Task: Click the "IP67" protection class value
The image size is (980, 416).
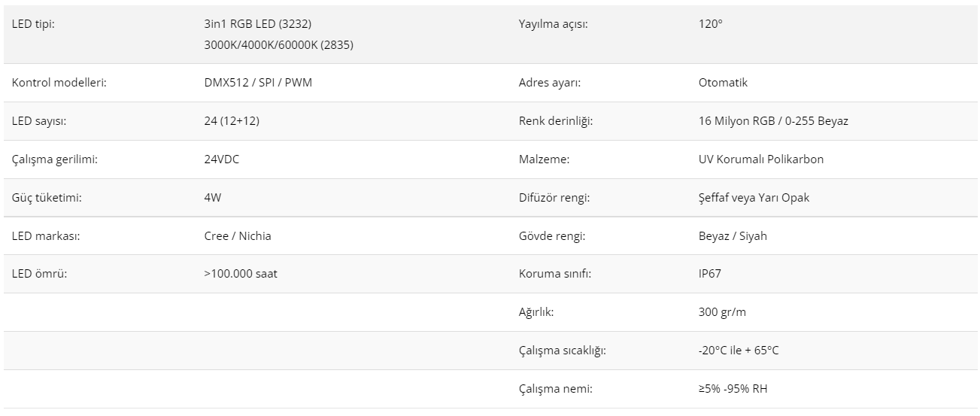Action: pyautogui.click(x=710, y=274)
